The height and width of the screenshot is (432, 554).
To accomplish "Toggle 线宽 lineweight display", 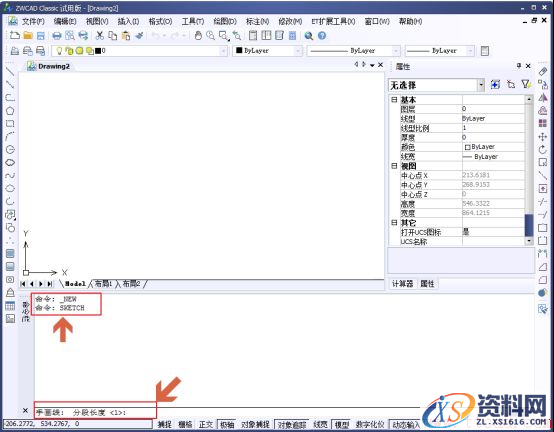I will [320, 424].
